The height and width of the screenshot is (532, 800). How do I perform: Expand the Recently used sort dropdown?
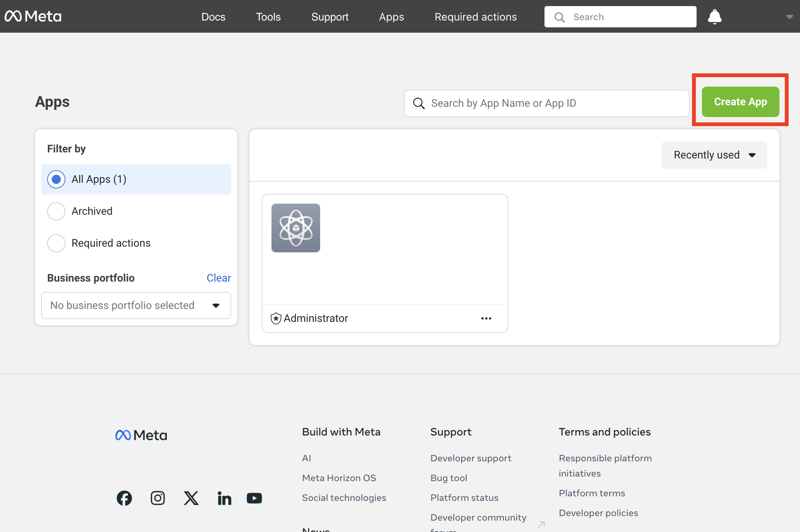pyautogui.click(x=714, y=154)
